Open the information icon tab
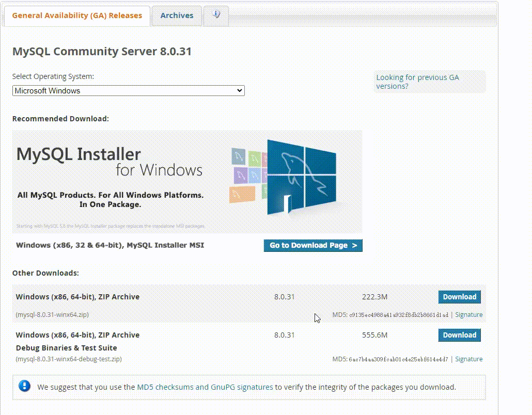This screenshot has height=415, width=532. pos(216,15)
